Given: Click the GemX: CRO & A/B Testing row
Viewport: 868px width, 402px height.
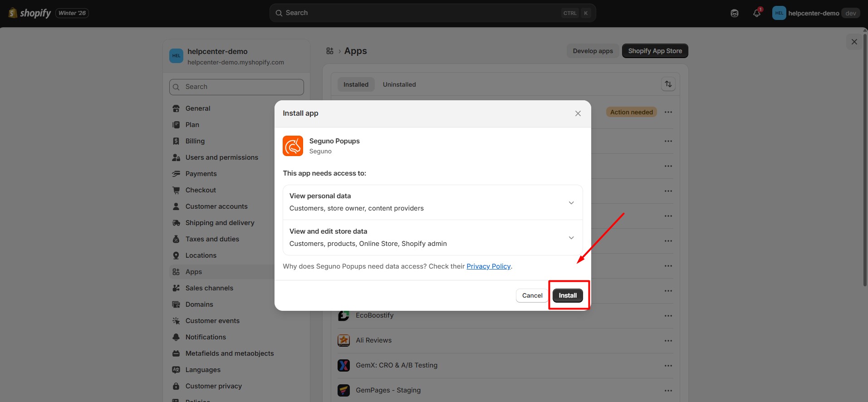Looking at the screenshot, I should coord(505,365).
